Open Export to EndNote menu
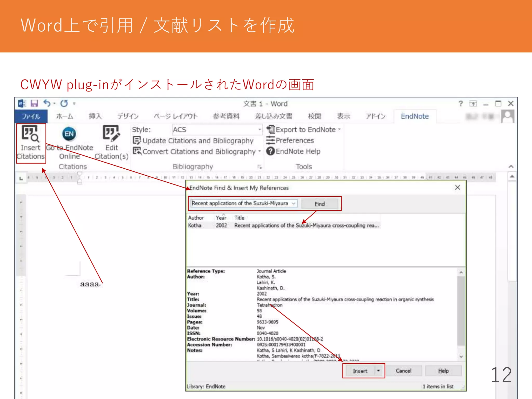Screen dimensions: 532x399 click(303, 129)
